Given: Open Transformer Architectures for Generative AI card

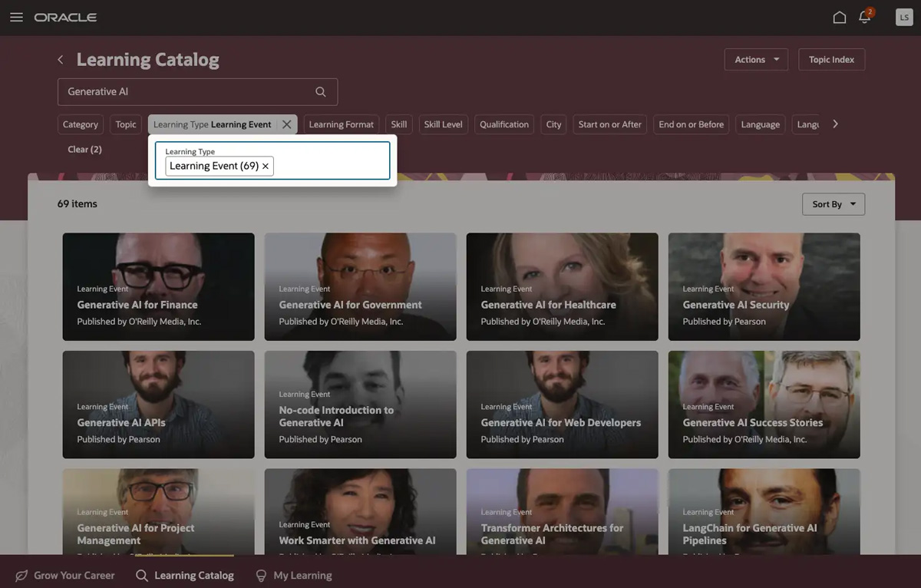Looking at the screenshot, I should [562, 511].
